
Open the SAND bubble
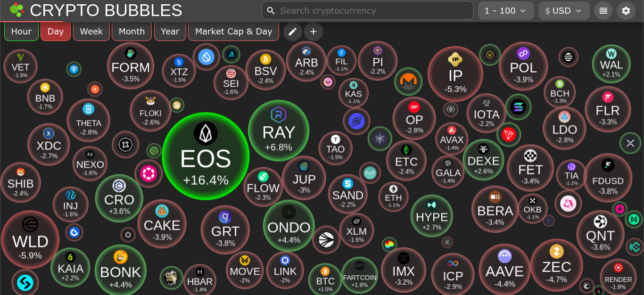347,194
